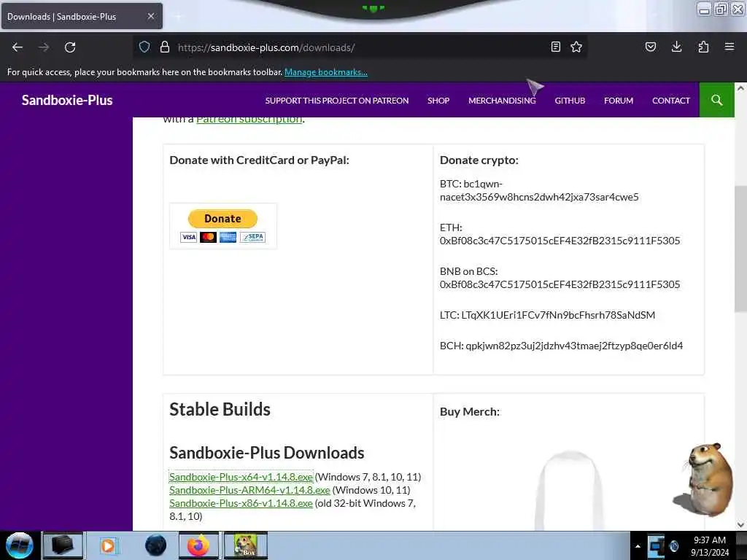
Task: Click the LTC donation address
Action: point(558,315)
